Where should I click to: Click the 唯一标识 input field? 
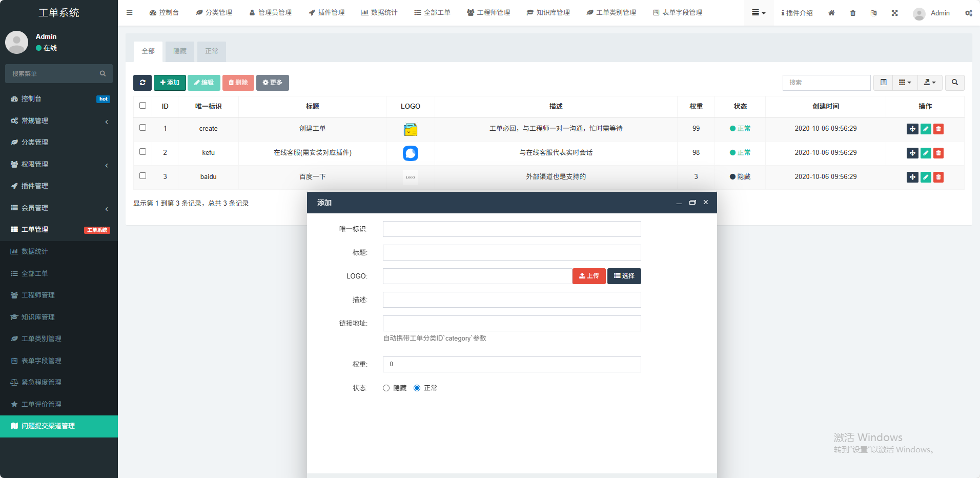512,229
